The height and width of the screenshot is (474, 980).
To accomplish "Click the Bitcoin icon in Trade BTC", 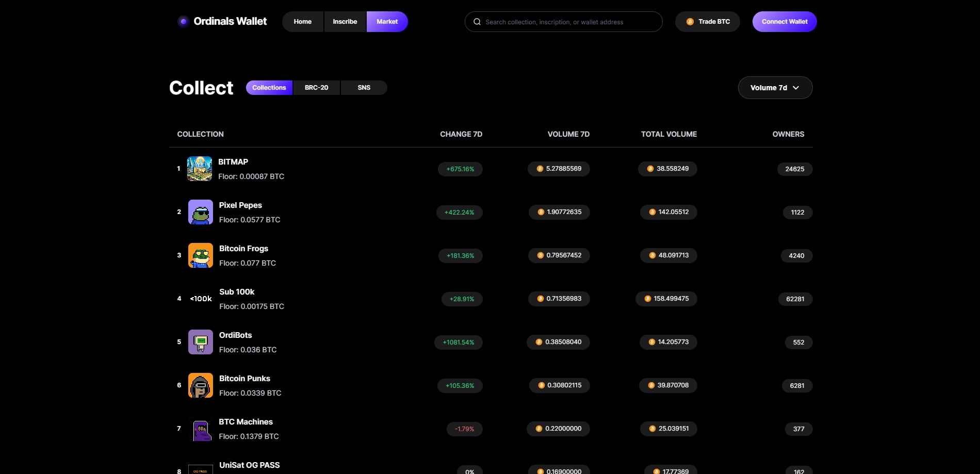I will tap(690, 22).
